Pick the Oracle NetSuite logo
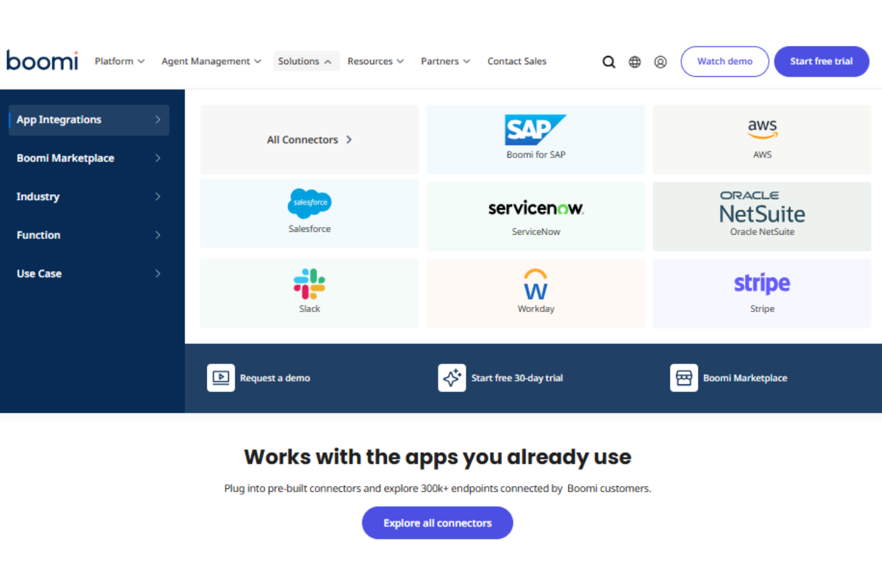Image resolution: width=882 pixels, height=588 pixels. [x=762, y=207]
